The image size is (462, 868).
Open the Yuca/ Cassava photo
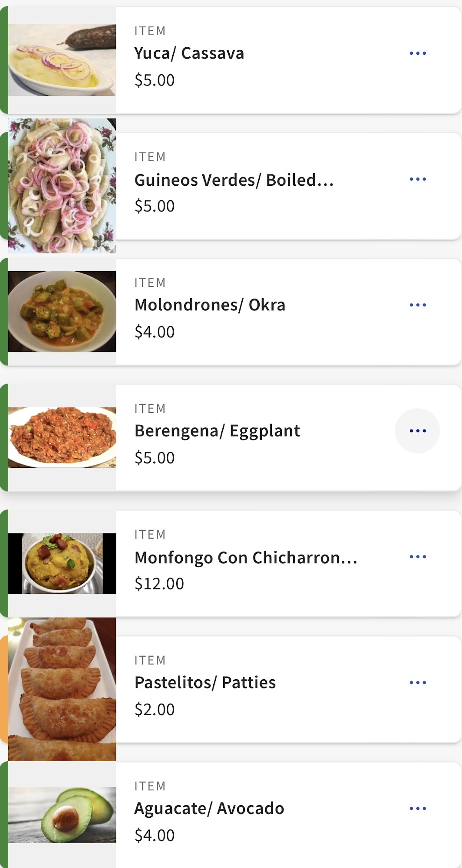point(62,60)
